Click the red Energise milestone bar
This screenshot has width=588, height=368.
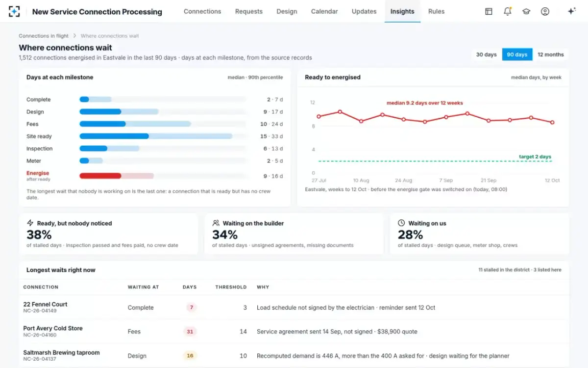coord(163,176)
